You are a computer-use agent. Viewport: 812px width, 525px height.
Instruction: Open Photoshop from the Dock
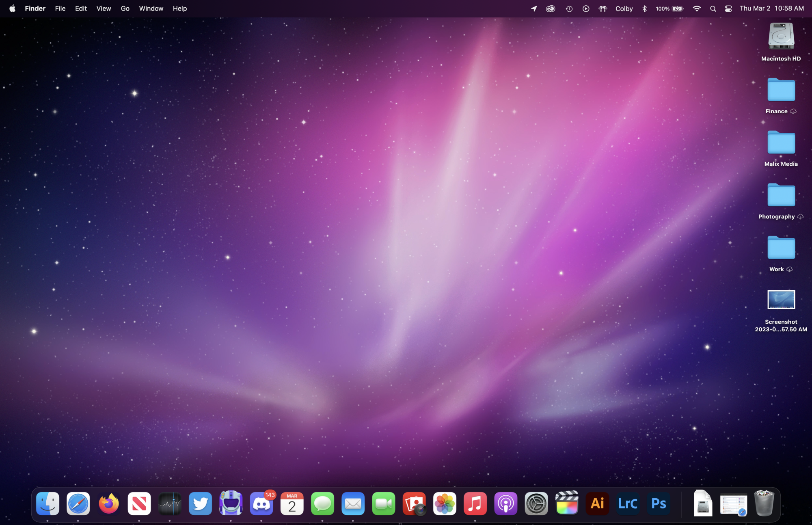(658, 504)
